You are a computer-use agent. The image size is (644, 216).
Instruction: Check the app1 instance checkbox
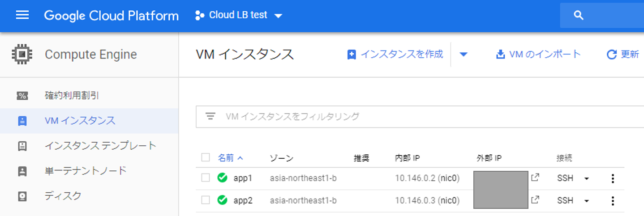point(206,178)
